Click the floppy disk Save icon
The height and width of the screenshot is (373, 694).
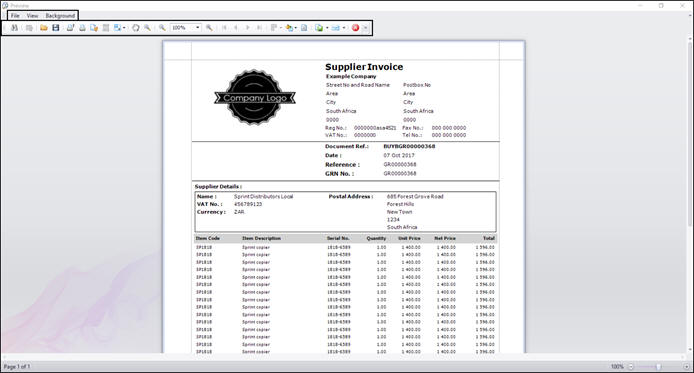click(x=55, y=27)
